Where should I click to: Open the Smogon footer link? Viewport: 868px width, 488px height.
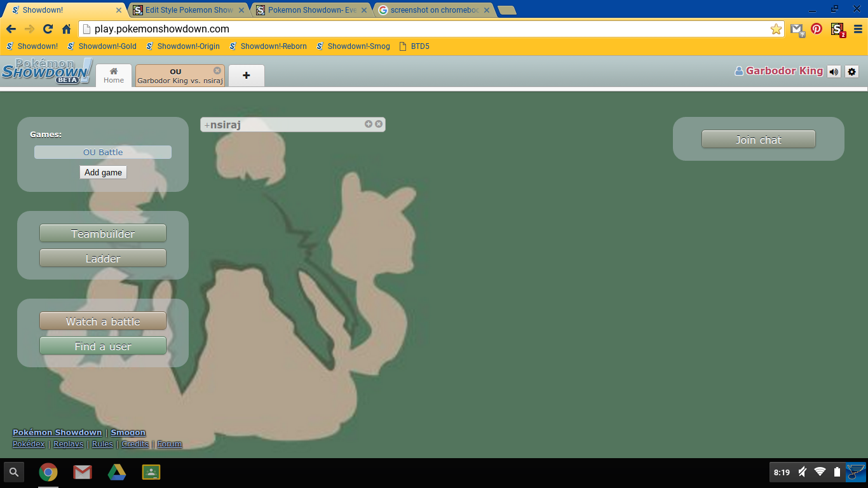tap(128, 433)
